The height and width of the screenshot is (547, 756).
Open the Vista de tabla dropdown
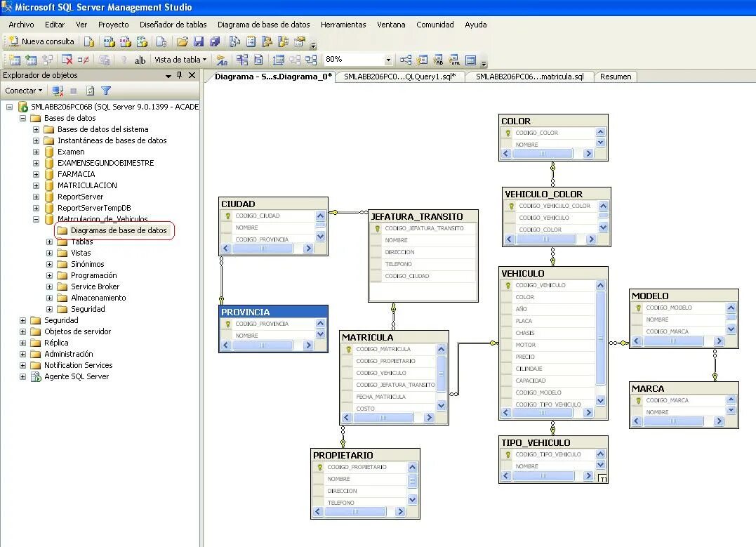point(180,60)
